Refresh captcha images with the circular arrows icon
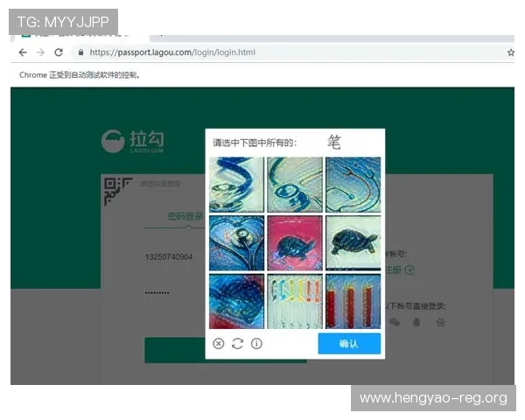This screenshot has width=525, height=420. tap(237, 344)
